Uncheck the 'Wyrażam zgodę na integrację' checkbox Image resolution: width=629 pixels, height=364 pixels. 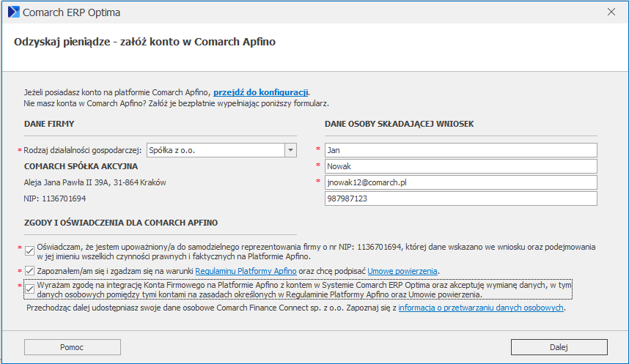coord(29,289)
